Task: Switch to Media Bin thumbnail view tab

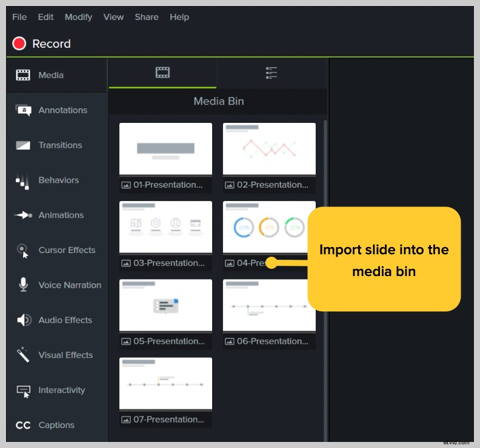Action: (x=162, y=73)
